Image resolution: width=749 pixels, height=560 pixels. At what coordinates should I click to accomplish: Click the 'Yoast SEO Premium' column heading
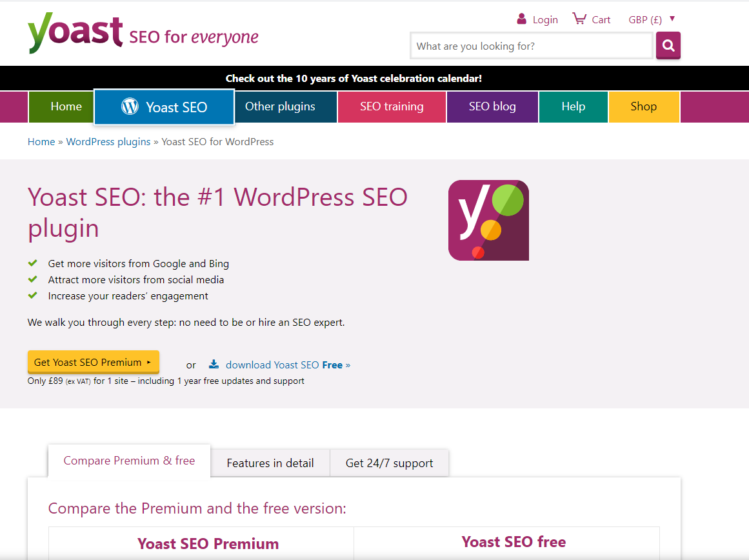[208, 544]
